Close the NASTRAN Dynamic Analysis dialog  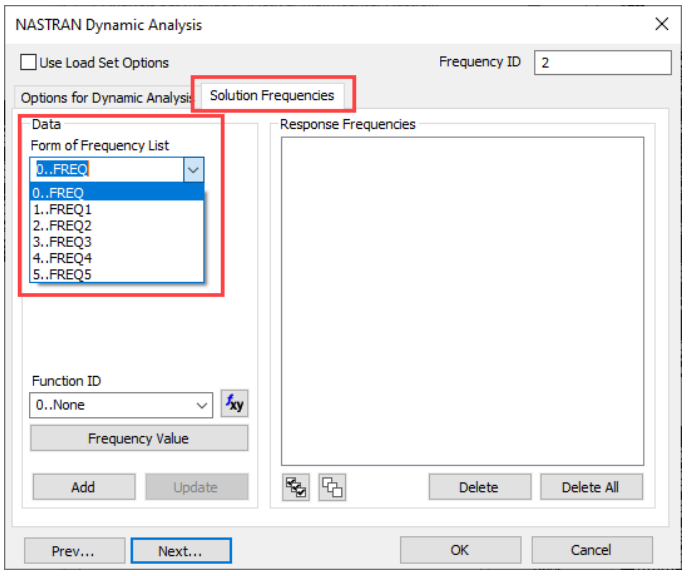point(662,24)
